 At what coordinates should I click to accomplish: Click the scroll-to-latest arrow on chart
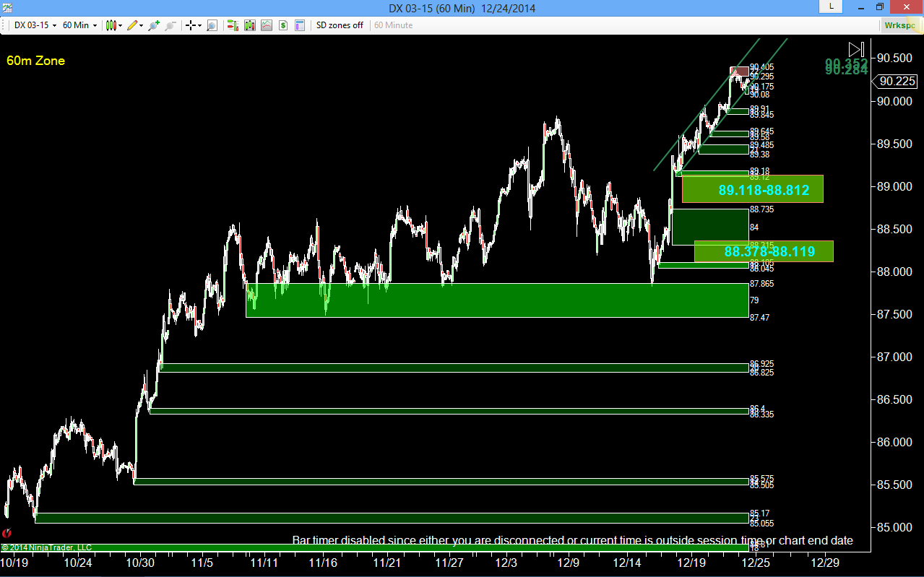click(856, 49)
